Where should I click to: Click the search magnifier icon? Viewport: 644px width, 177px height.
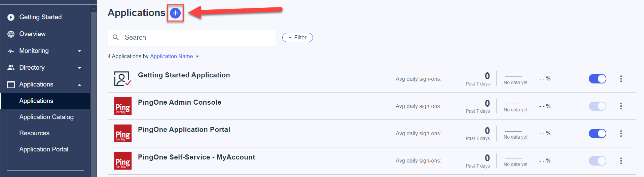[116, 37]
